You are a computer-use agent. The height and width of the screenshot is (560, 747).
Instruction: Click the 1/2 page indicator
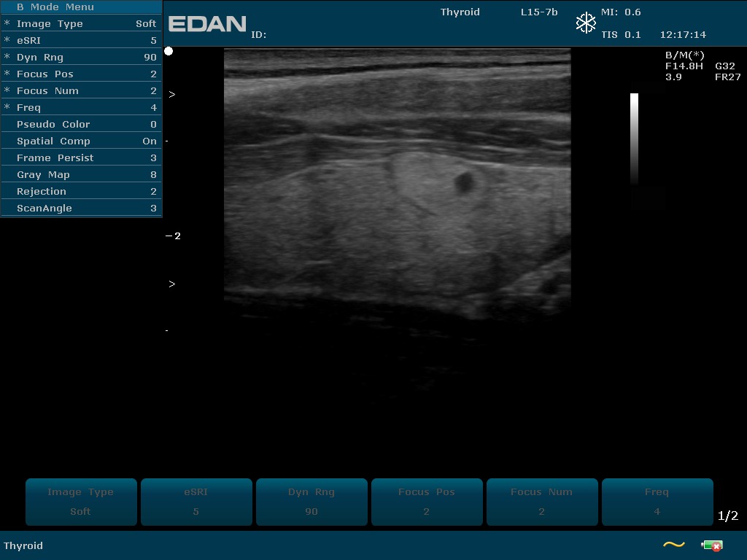(727, 516)
